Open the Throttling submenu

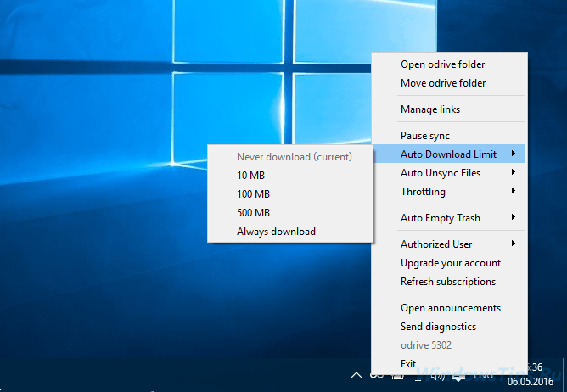448,192
